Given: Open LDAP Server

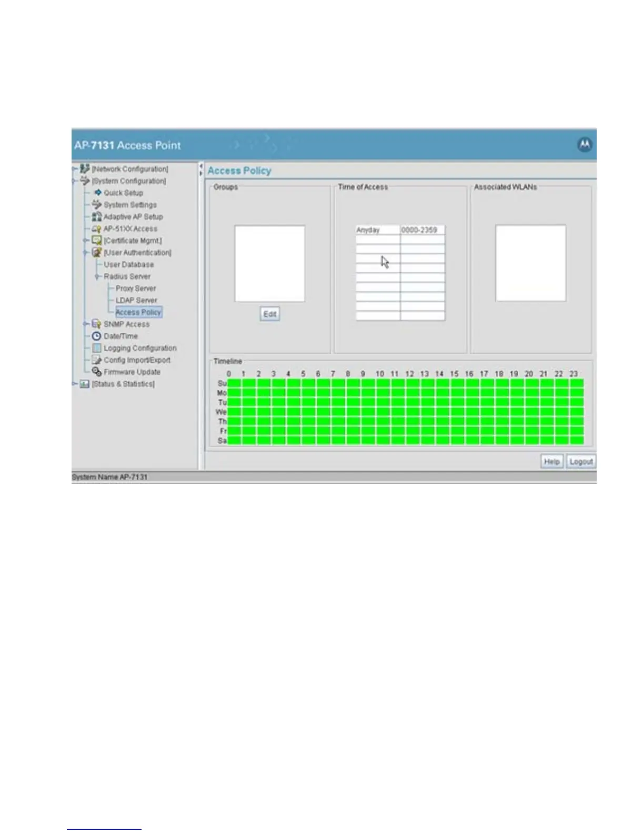Looking at the screenshot, I should 136,300.
